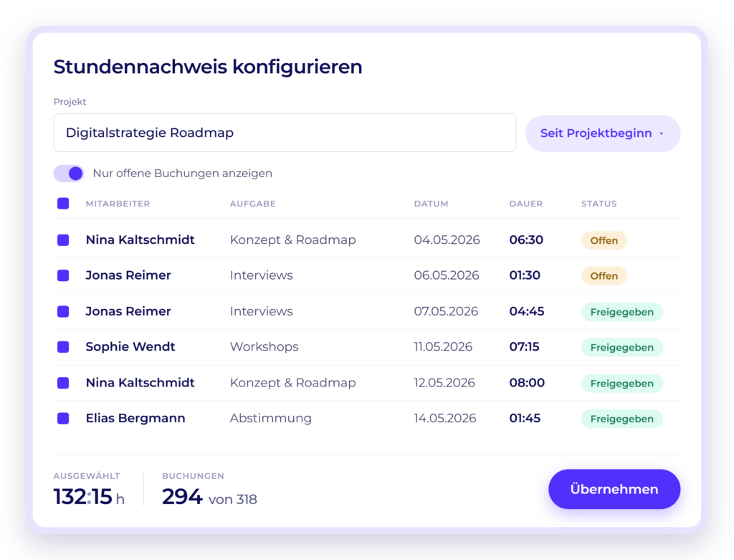Click the AUFGABE column header
The image size is (734, 560).
pyautogui.click(x=253, y=204)
